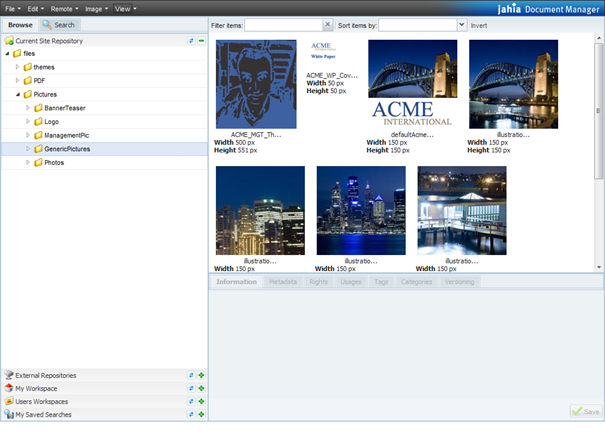Select the blue waterfront skyline thumbnail

click(x=361, y=211)
